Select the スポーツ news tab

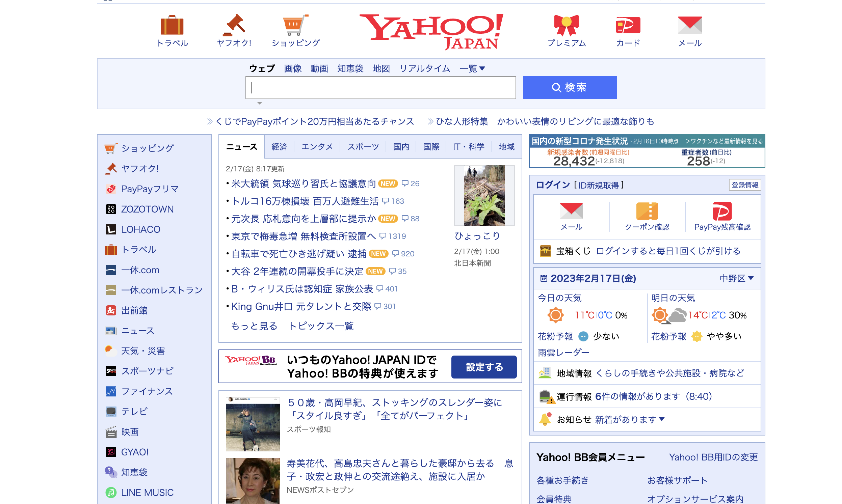[x=363, y=147]
